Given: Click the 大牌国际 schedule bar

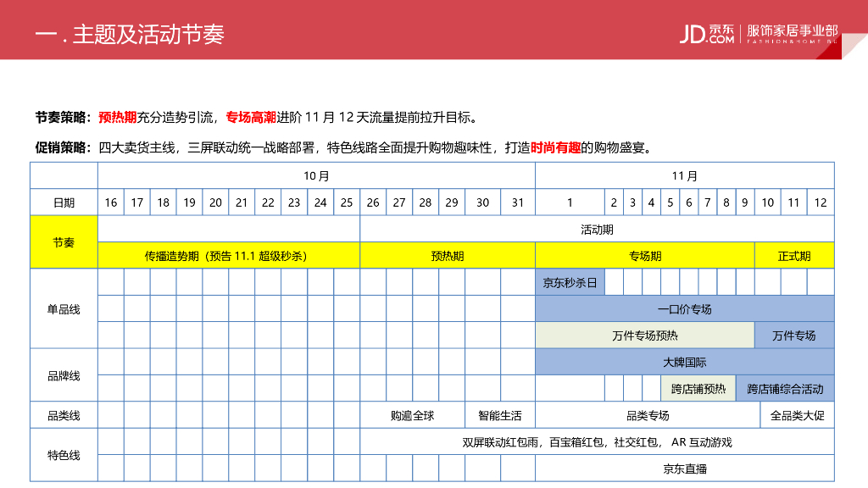Looking at the screenshot, I should (685, 362).
